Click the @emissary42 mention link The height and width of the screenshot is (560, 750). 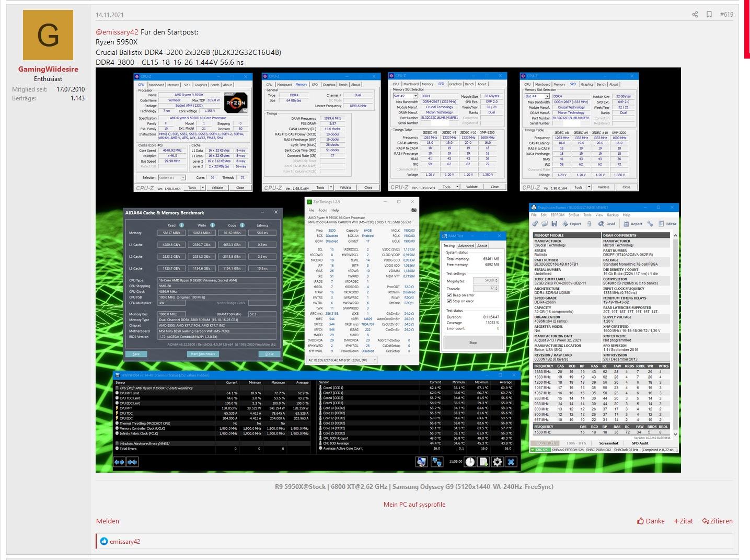coord(117,32)
